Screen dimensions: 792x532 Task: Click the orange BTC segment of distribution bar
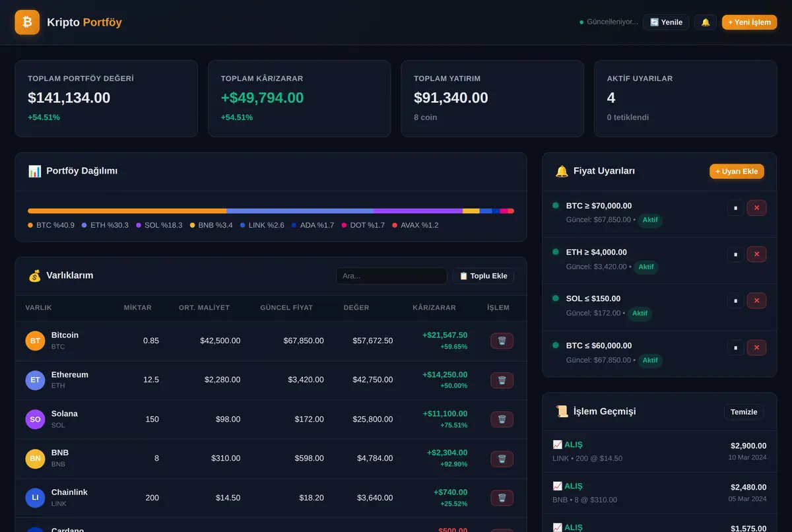tap(127, 211)
